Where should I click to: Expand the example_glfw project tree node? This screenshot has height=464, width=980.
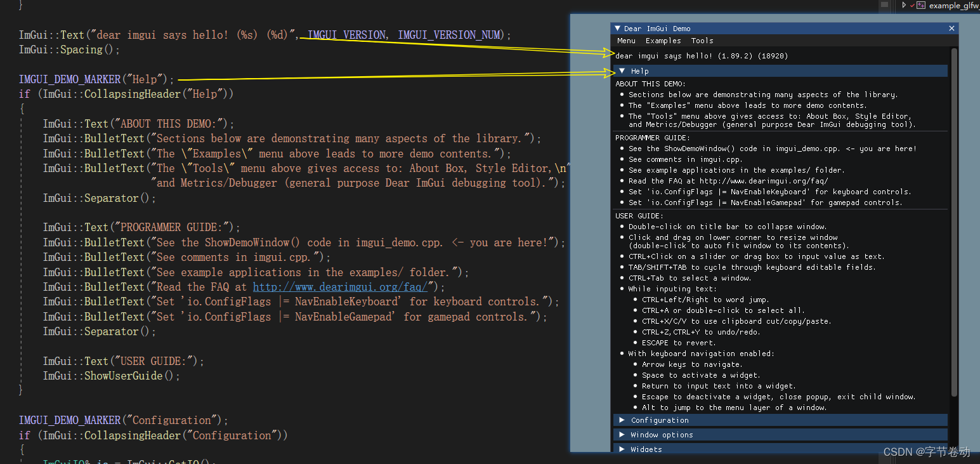point(904,5)
